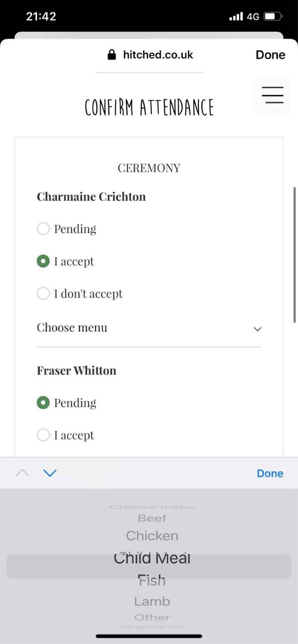Tap the hitched.co.uk address bar

point(157,54)
